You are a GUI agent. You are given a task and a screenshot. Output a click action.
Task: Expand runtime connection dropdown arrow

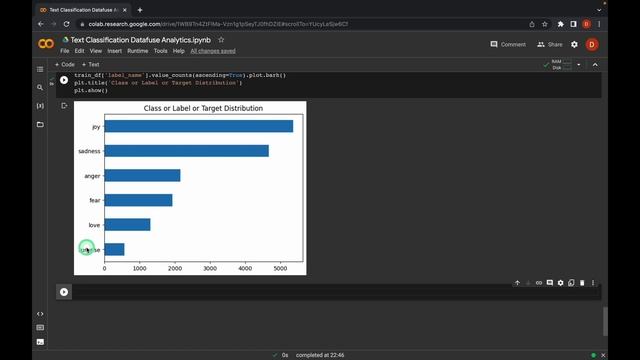pyautogui.click(x=578, y=64)
